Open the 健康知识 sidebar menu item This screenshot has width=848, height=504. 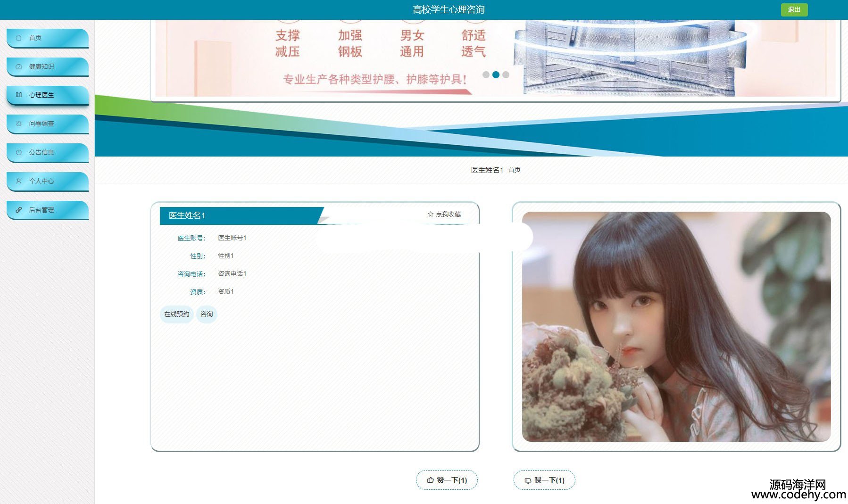click(x=48, y=67)
